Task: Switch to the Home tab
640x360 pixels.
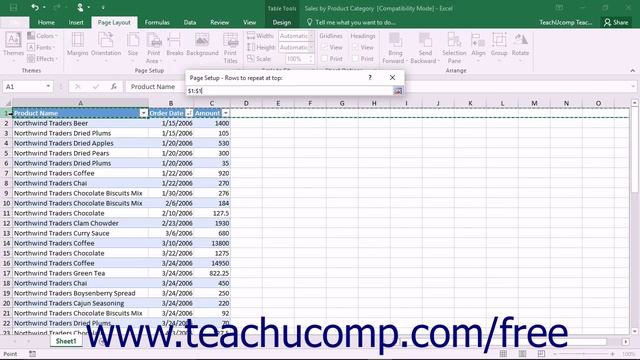Action: coord(46,22)
